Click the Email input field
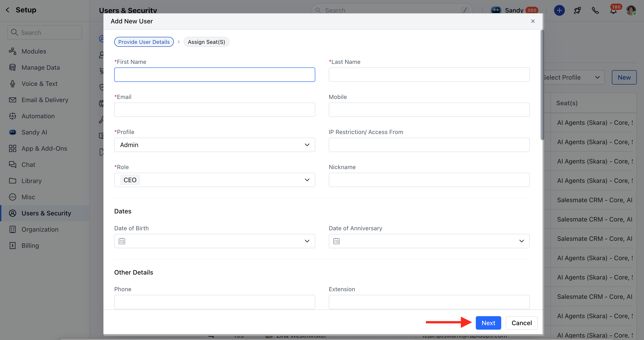This screenshot has width=644, height=340. click(x=215, y=110)
